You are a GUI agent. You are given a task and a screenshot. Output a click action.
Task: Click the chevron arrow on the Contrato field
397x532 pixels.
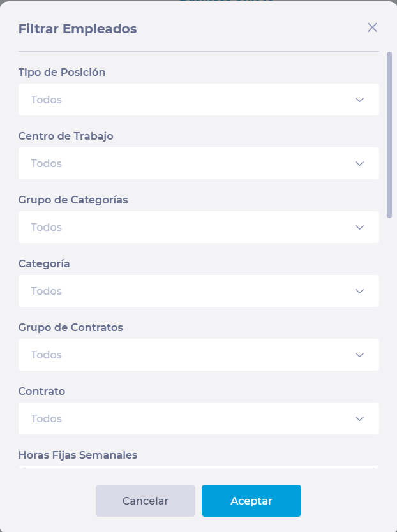[x=359, y=418]
